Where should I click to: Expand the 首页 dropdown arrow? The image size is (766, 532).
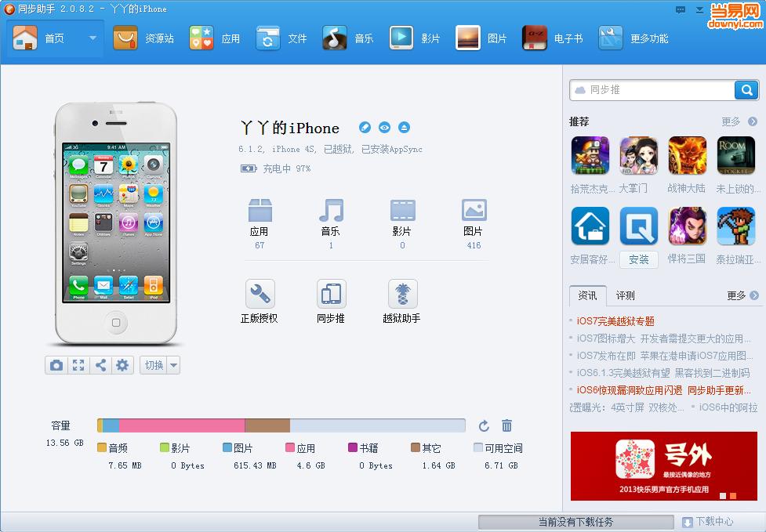pyautogui.click(x=93, y=37)
